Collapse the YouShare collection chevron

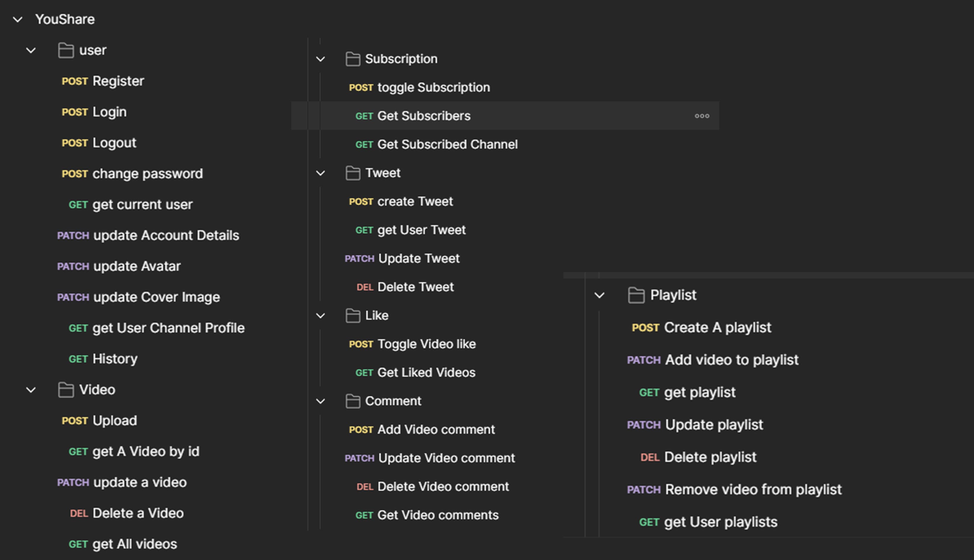pyautogui.click(x=18, y=19)
